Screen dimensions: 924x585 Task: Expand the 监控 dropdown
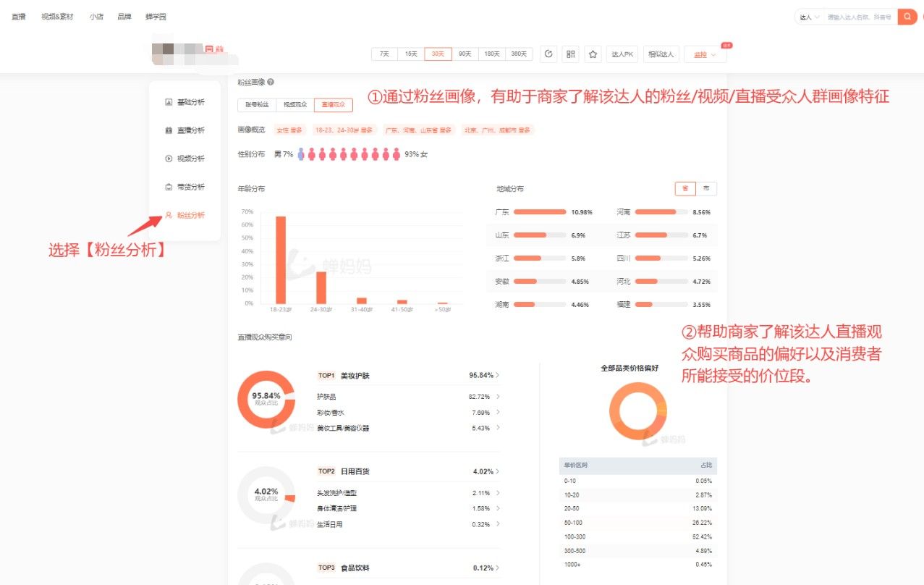click(x=705, y=54)
